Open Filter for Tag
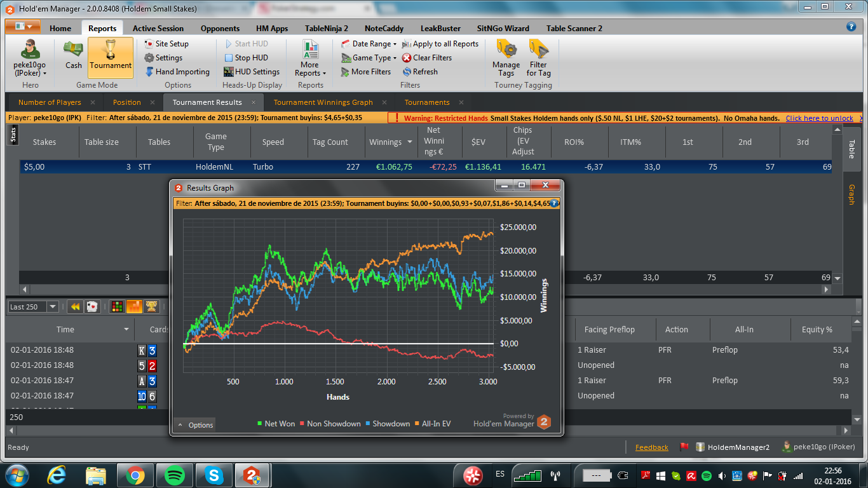Viewport: 868px width, 488px height. pos(539,58)
